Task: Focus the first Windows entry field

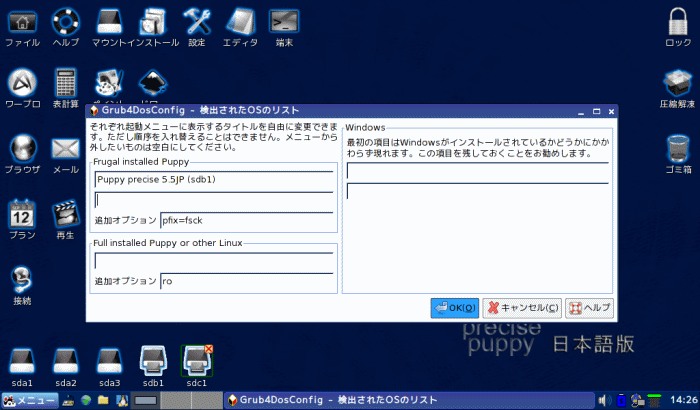Action: pyautogui.click(x=478, y=171)
